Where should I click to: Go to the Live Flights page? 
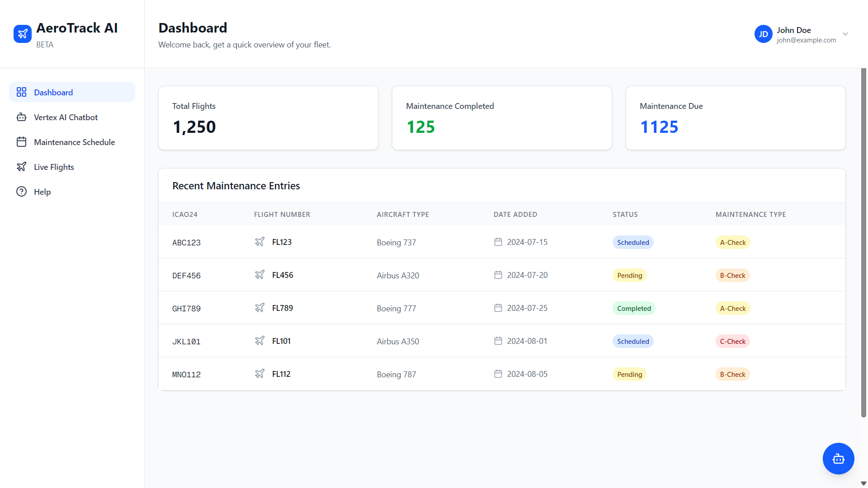point(54,167)
